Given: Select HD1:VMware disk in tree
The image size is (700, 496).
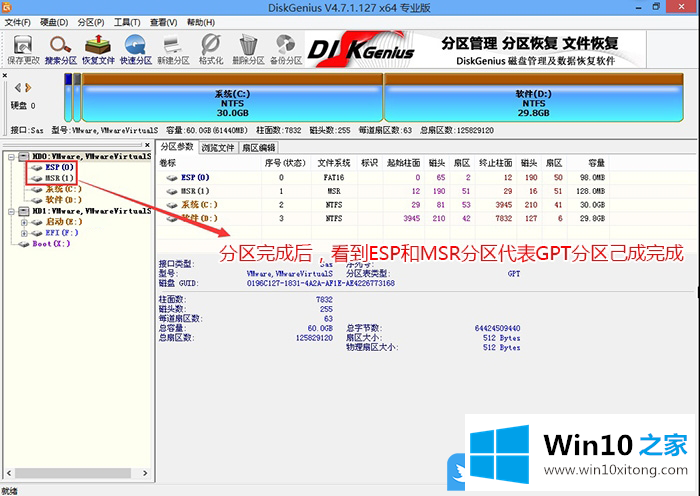Looking at the screenshot, I should [92, 211].
